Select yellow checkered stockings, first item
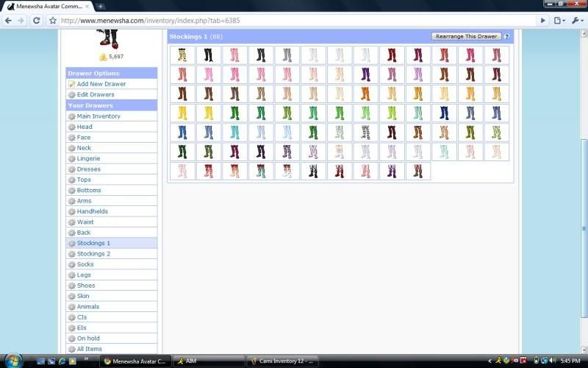The width and height of the screenshot is (588, 368). [182, 55]
